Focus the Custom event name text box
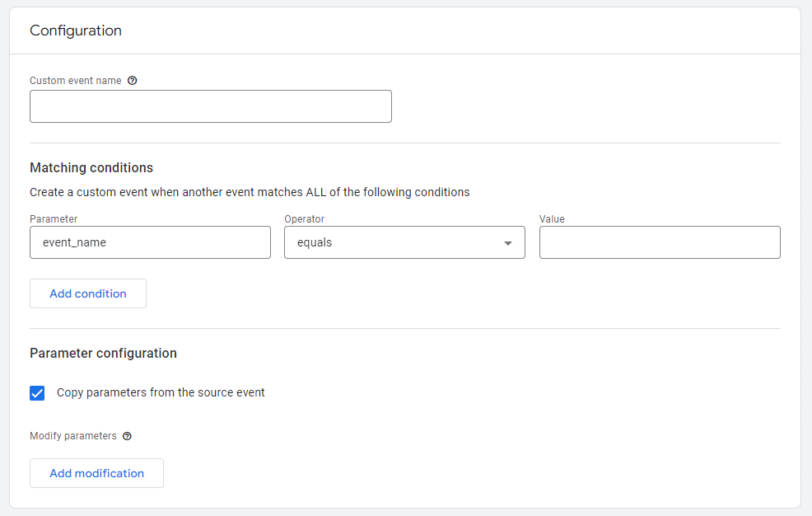Viewport: 812px width, 516px height. tap(210, 106)
